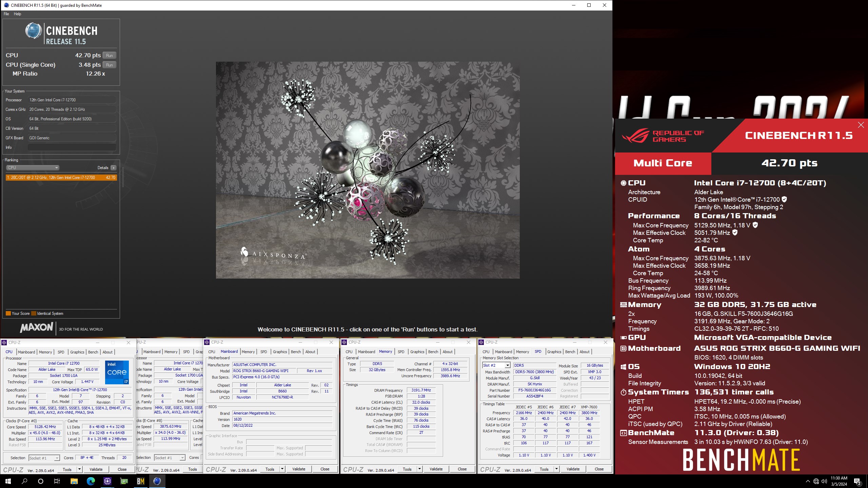Click the network globe tray icon

click(x=816, y=481)
